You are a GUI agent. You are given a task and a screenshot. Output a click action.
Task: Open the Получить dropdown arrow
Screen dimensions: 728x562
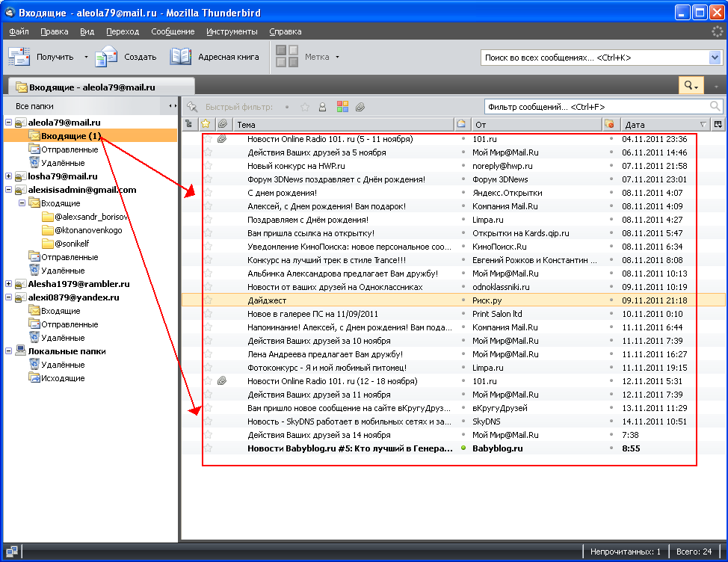(86, 57)
